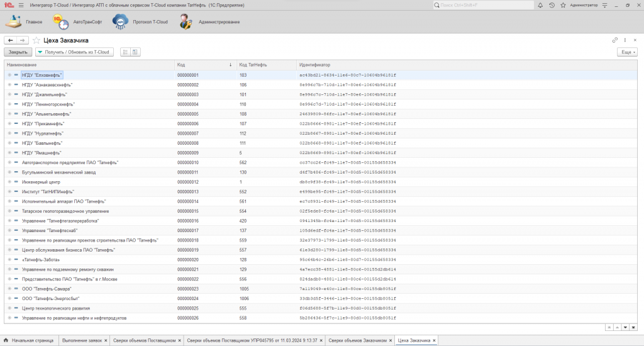Open the Администрирование section
The height and width of the screenshot is (346, 644).
(x=209, y=22)
